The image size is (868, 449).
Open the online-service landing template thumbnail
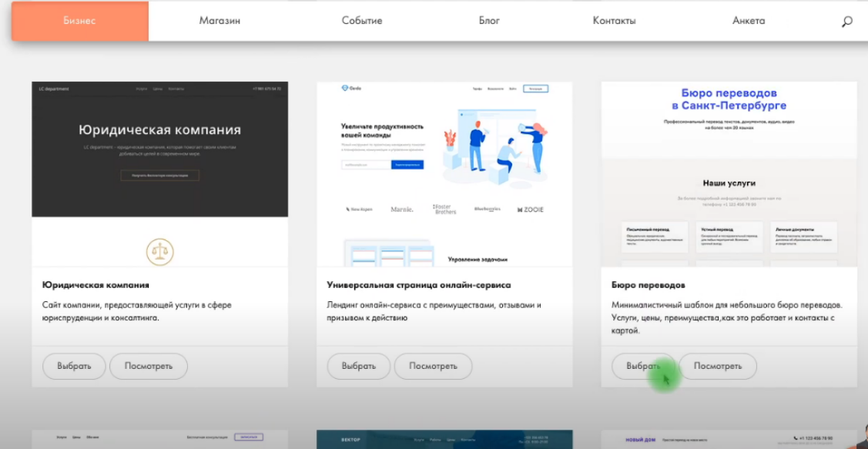[x=444, y=174]
